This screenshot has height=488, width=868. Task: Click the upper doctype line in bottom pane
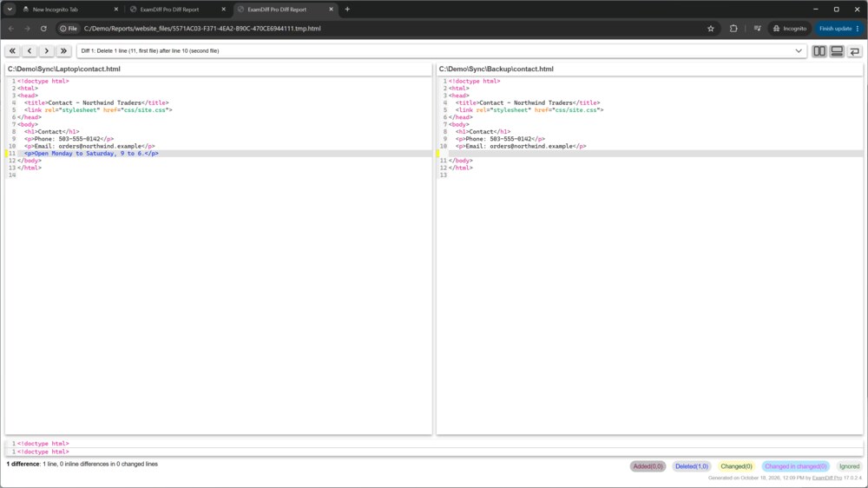click(x=43, y=444)
